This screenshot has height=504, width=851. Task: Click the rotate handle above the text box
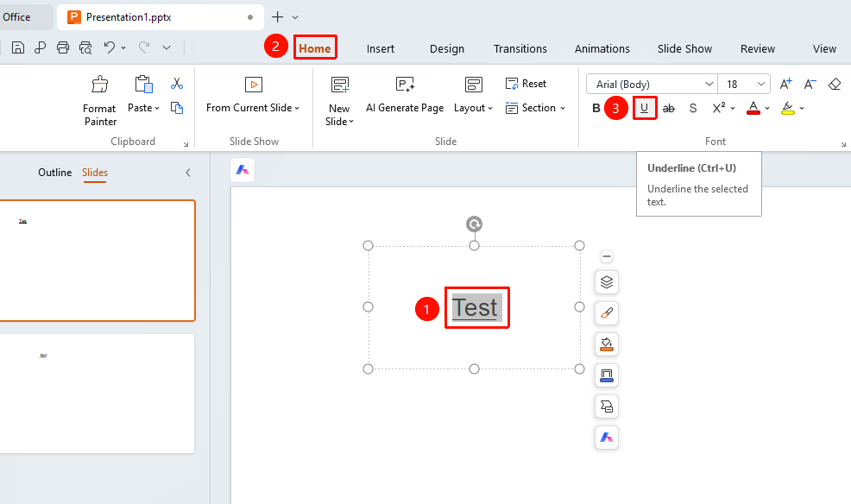475,224
